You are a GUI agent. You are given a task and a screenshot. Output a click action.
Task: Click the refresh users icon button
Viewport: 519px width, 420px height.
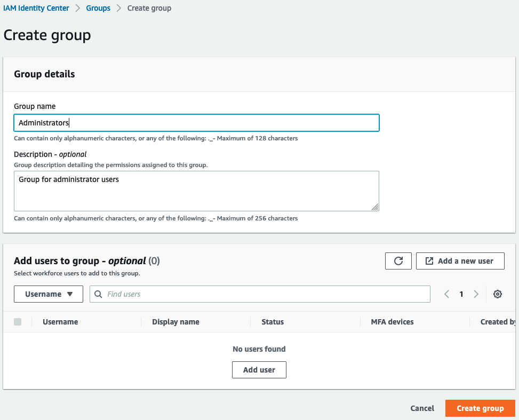click(x=398, y=261)
